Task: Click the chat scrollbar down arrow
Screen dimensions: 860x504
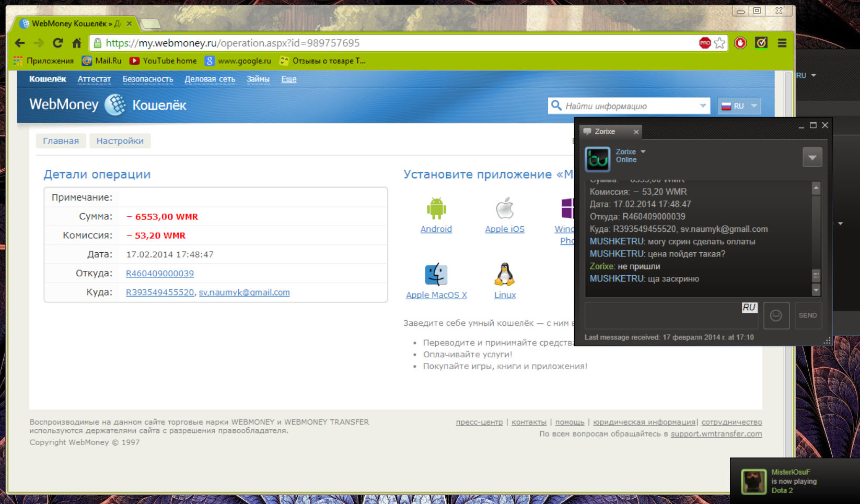Action: coord(816,290)
